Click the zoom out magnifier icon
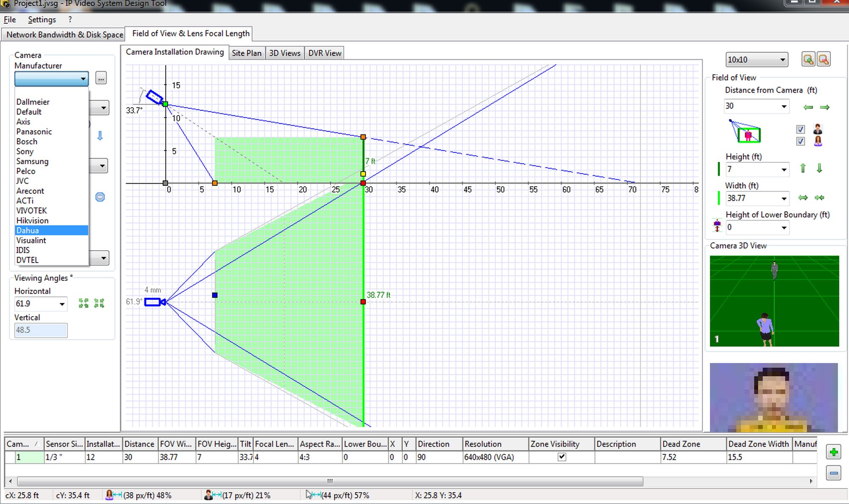This screenshot has width=849, height=504. tap(824, 59)
